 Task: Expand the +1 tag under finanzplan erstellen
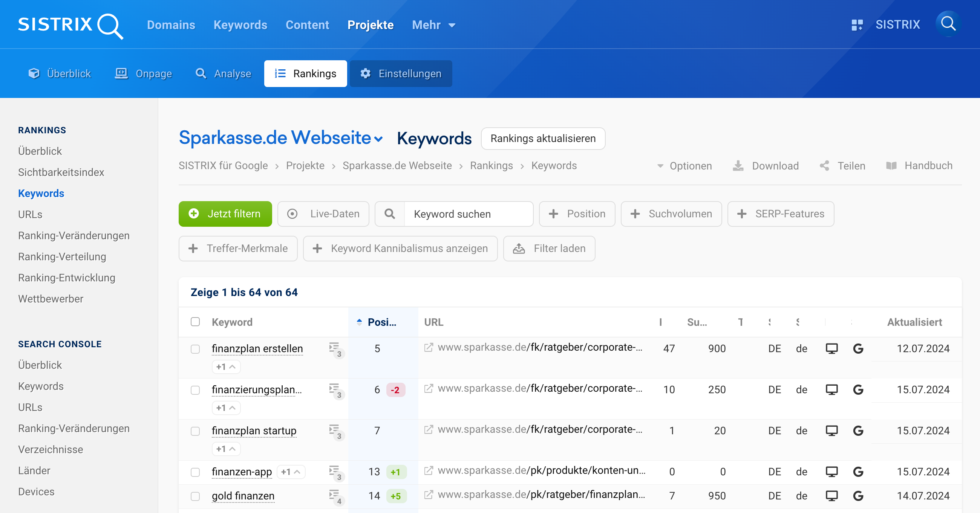(x=226, y=366)
